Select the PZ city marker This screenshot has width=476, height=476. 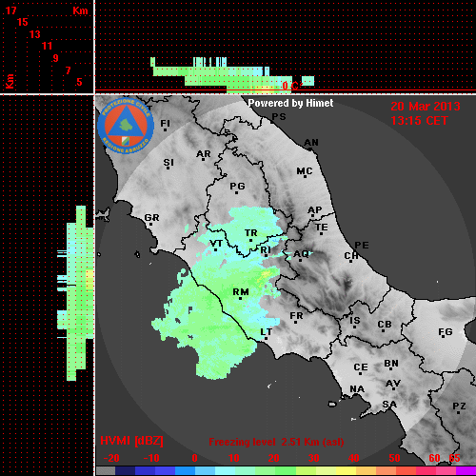point(459,412)
